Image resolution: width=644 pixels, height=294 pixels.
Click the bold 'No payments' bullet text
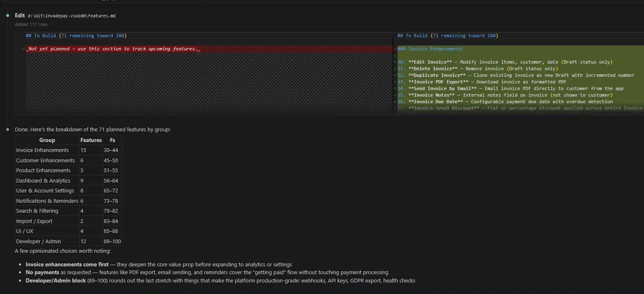point(42,273)
